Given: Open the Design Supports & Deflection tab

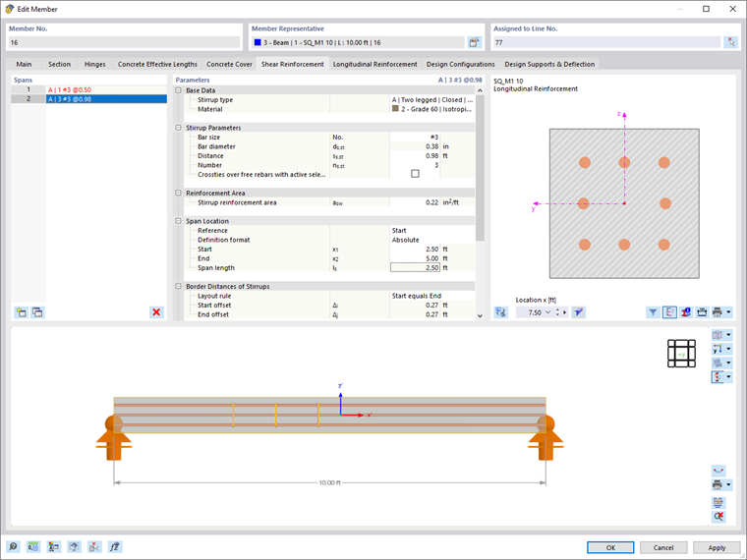Looking at the screenshot, I should click(x=549, y=64).
